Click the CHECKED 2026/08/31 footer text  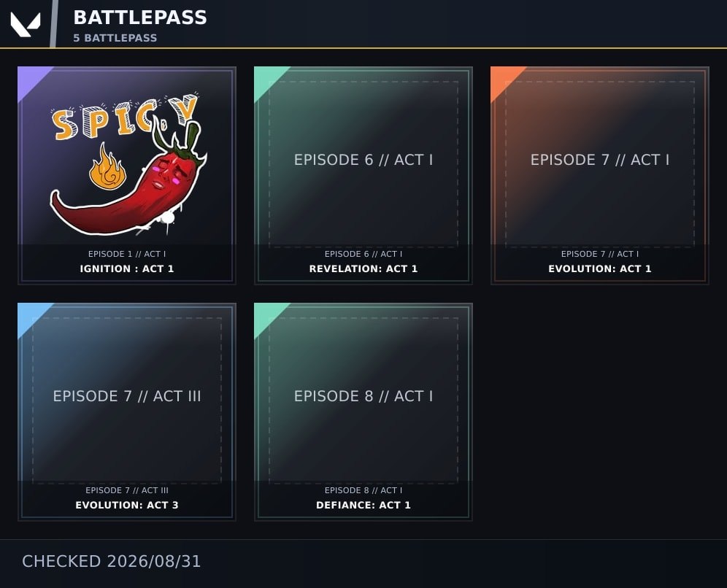pos(111,562)
